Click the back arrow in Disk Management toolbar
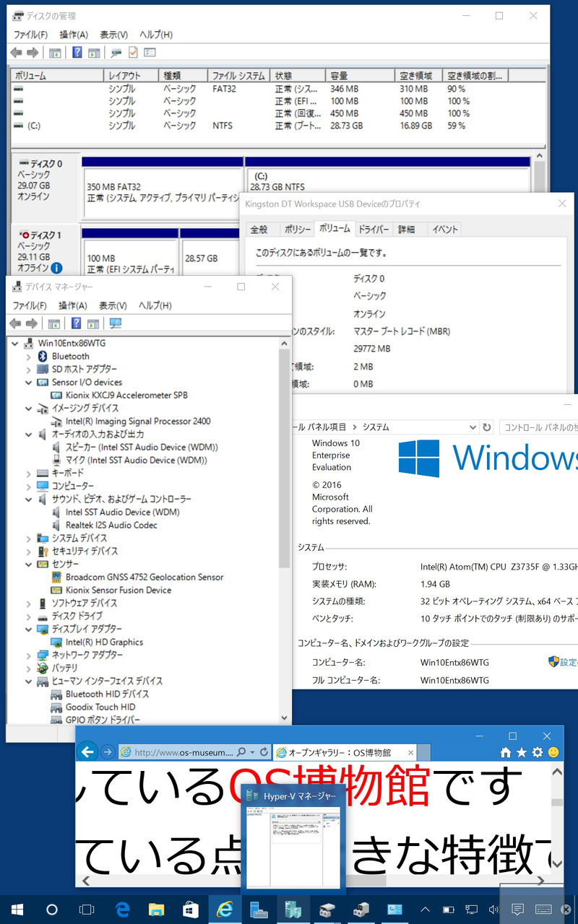This screenshot has height=924, width=578. 16,53
